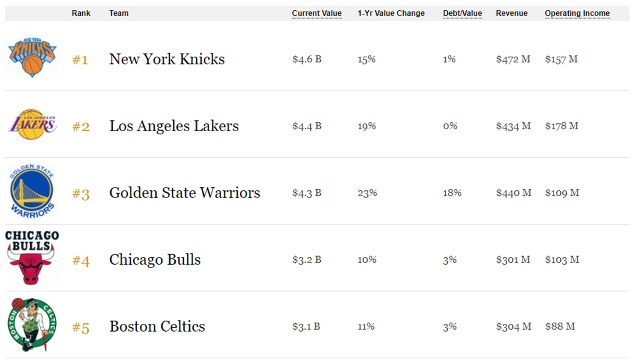635x364 pixels.
Task: Click the Team column header
Action: (x=119, y=13)
